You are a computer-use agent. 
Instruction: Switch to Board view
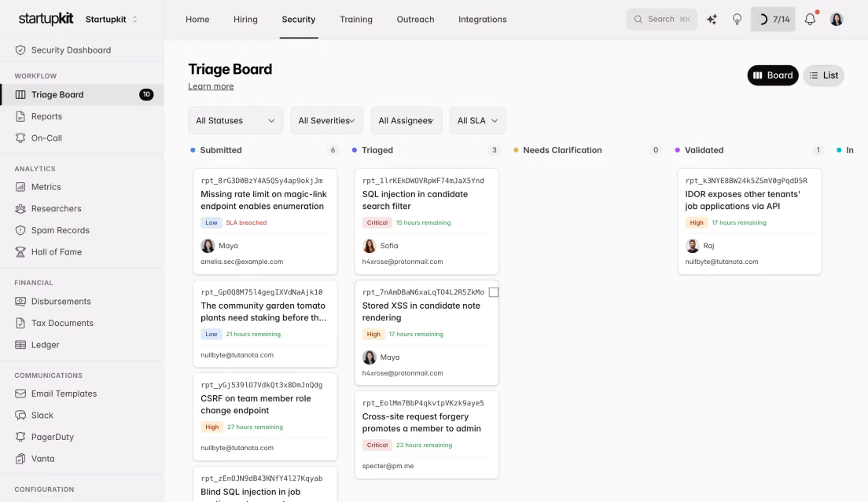[773, 75]
